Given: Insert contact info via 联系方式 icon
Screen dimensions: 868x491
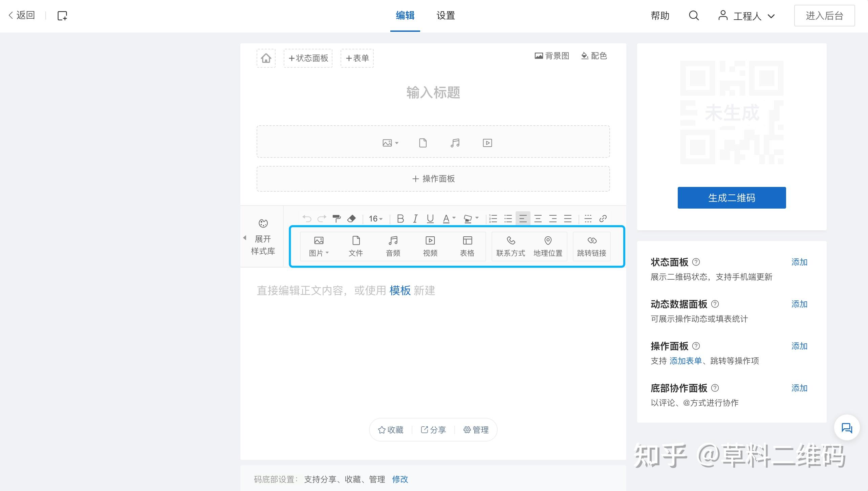Looking at the screenshot, I should [511, 246].
